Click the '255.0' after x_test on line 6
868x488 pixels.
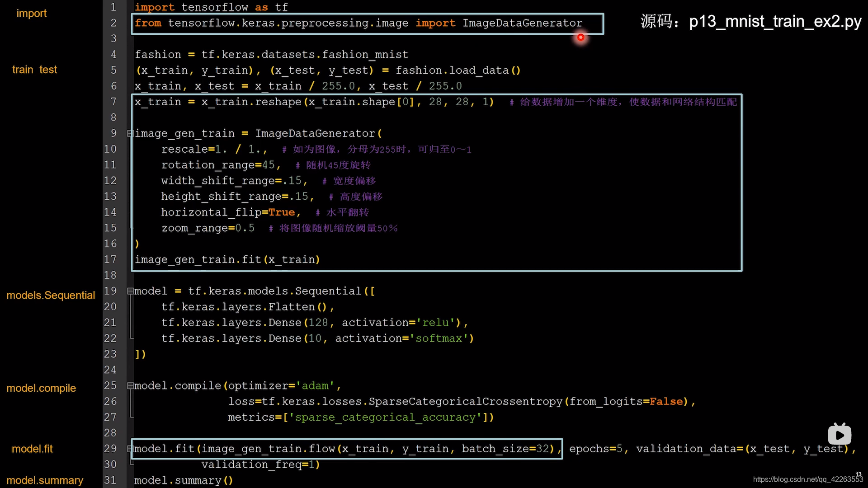pos(445,86)
